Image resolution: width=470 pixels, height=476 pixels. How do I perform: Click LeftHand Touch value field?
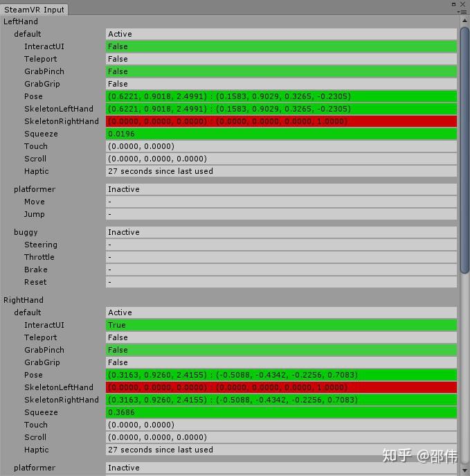[x=281, y=146]
